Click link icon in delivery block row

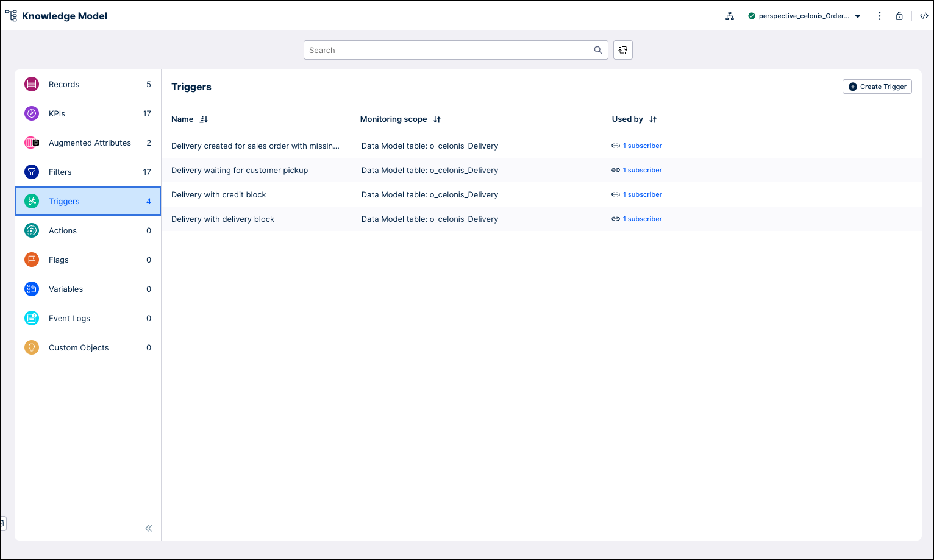[x=616, y=219]
